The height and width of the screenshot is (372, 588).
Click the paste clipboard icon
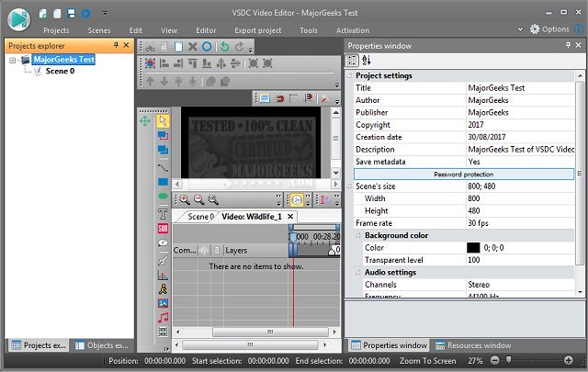click(178, 47)
